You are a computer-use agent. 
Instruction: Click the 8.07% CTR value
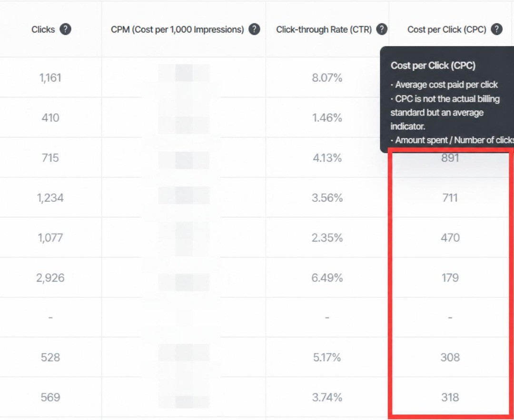327,78
